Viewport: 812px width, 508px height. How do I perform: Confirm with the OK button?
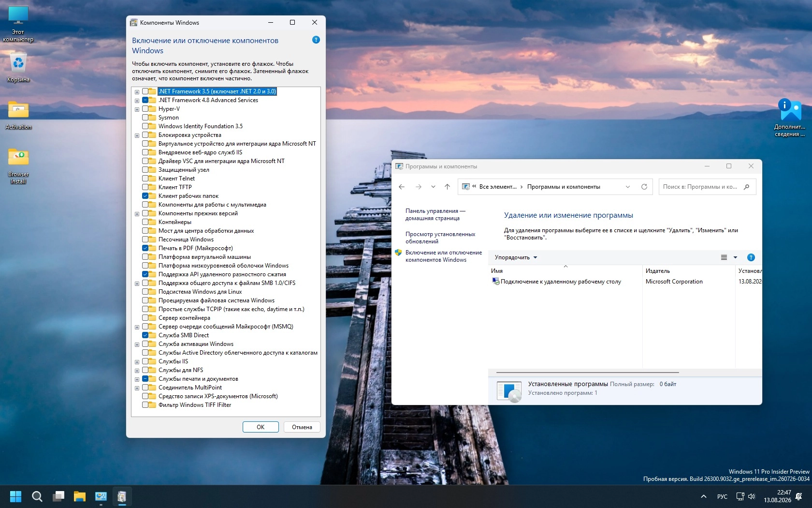pos(261,427)
